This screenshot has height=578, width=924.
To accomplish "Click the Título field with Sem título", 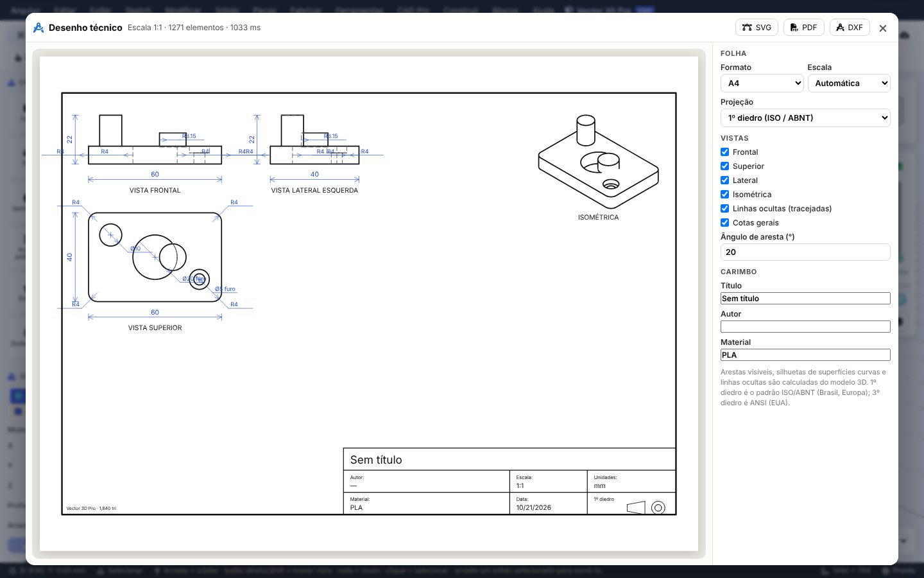I will pyautogui.click(x=805, y=299).
